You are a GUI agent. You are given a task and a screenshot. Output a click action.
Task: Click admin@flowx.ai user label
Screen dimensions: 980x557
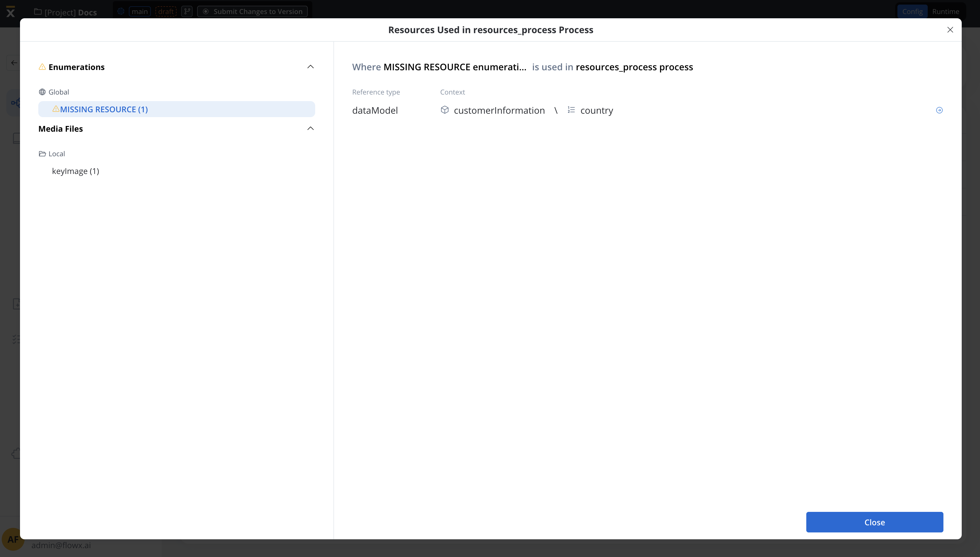tap(61, 545)
